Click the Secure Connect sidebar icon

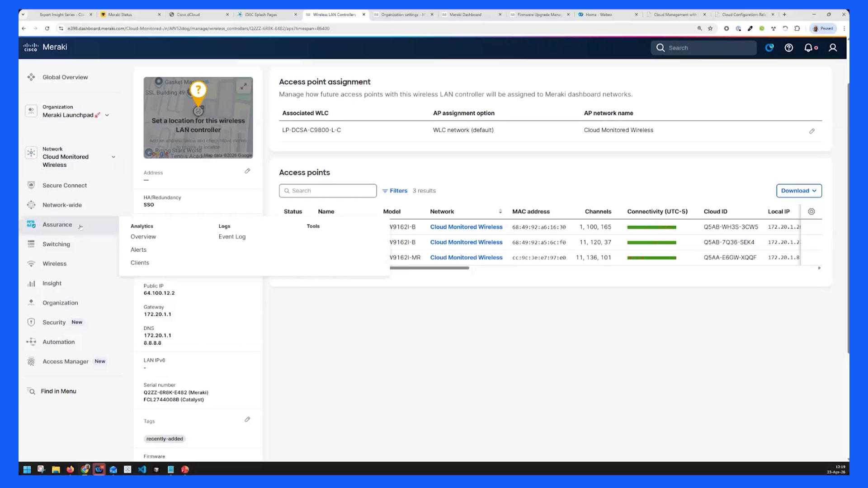31,185
